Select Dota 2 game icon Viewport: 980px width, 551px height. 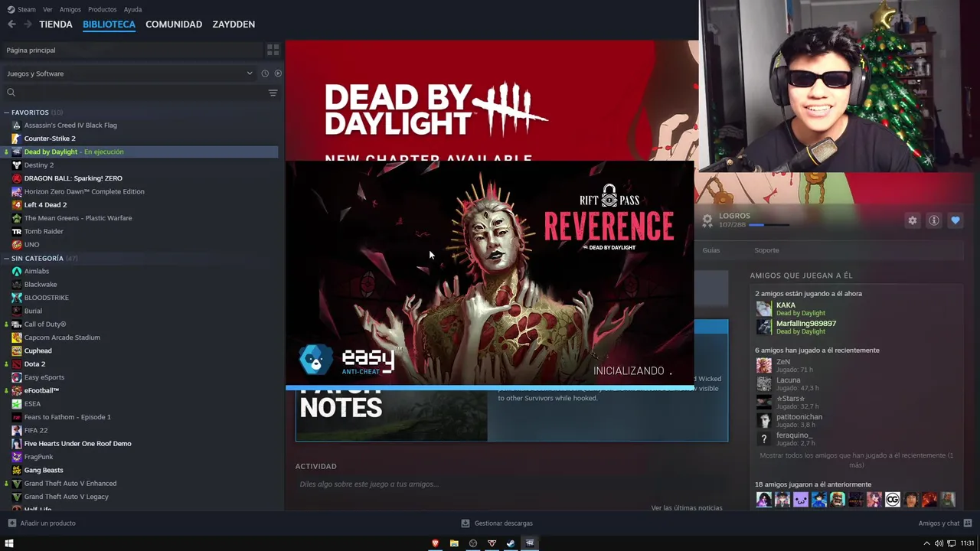[17, 364]
